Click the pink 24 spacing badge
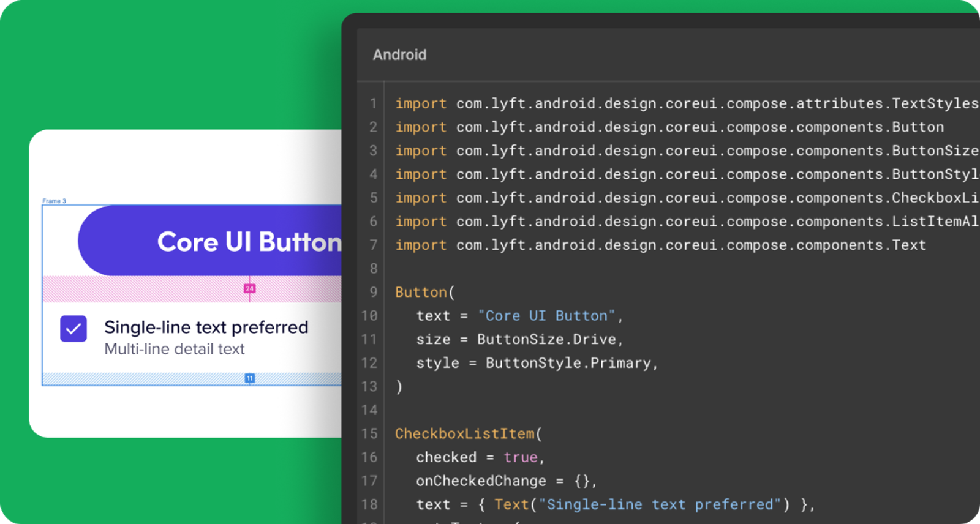The width and height of the screenshot is (980, 524). (x=249, y=288)
